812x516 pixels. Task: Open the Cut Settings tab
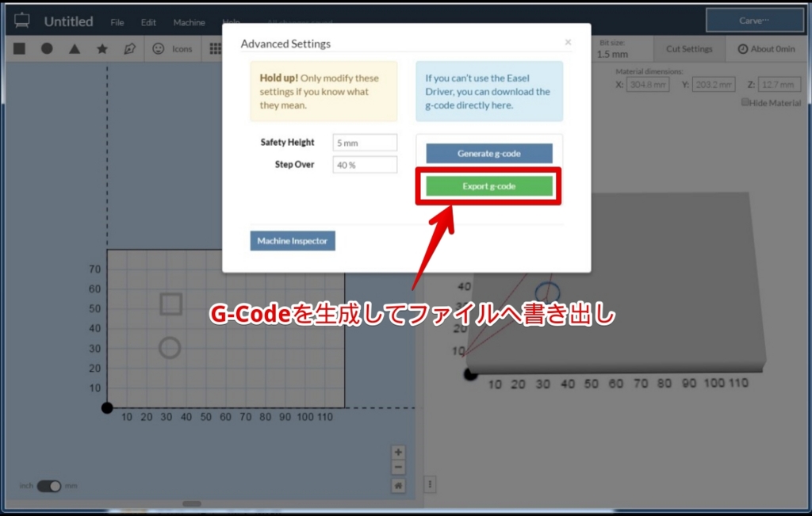point(689,48)
